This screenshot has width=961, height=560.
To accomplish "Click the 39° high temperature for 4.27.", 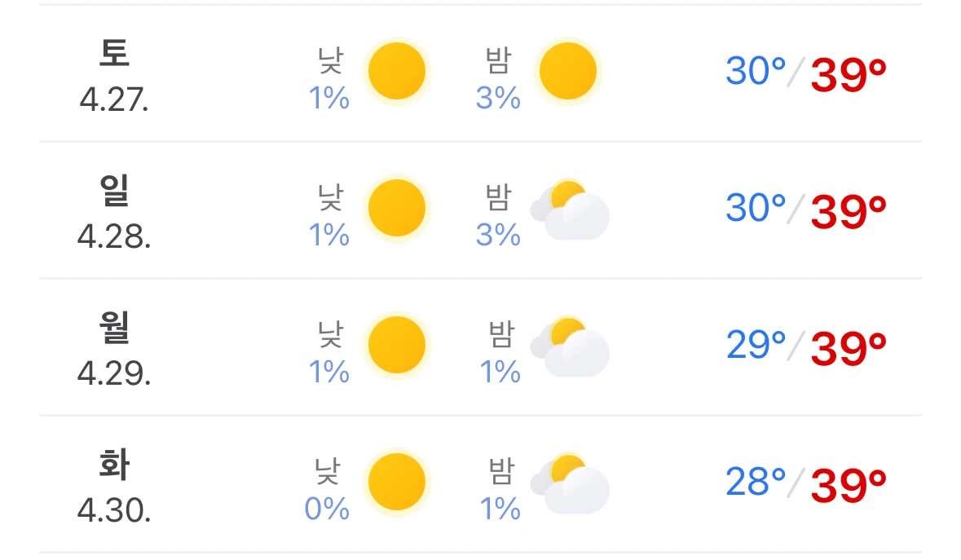I will click(x=849, y=75).
